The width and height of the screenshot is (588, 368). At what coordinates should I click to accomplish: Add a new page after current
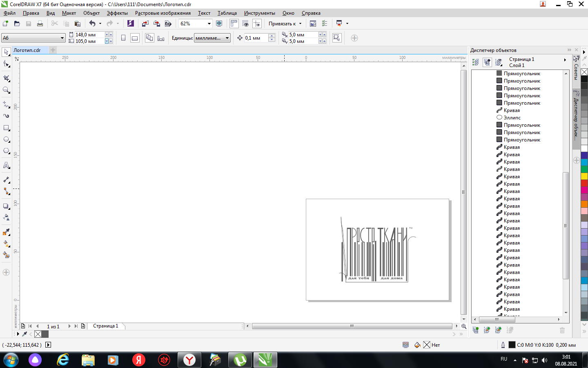pos(83,326)
